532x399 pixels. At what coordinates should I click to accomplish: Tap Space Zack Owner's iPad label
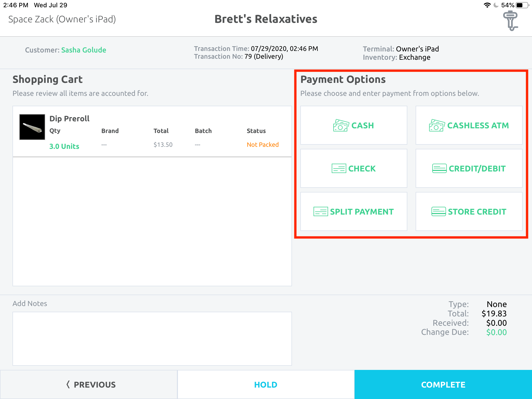62,19
